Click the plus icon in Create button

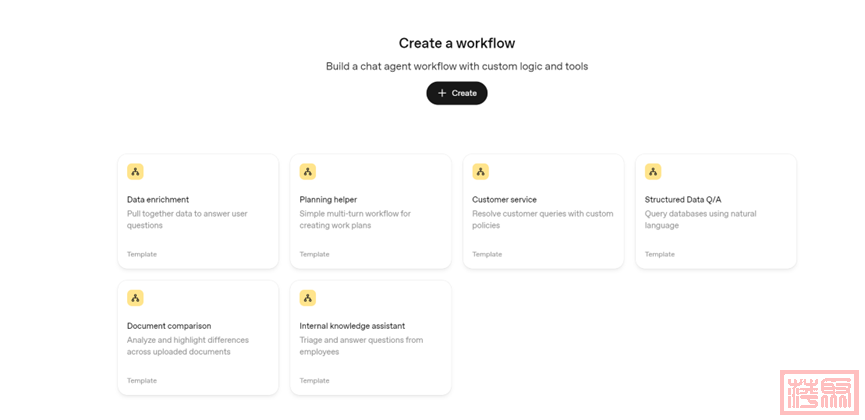(x=442, y=93)
